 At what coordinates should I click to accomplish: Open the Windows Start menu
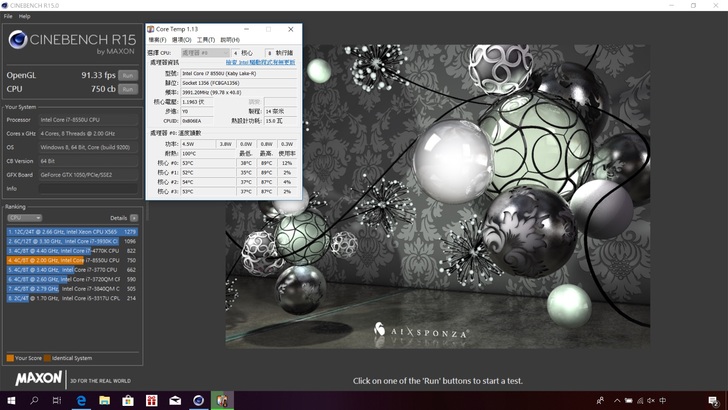11,400
